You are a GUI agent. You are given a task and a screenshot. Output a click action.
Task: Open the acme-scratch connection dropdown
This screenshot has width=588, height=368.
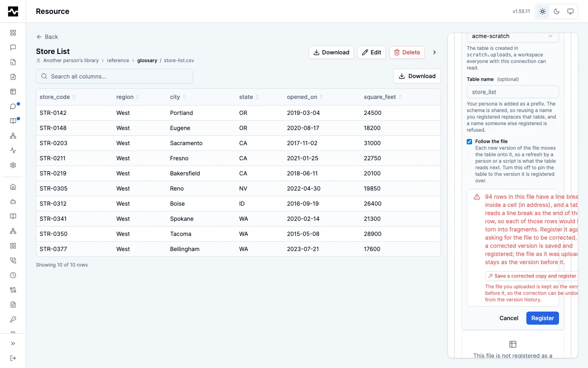point(513,36)
